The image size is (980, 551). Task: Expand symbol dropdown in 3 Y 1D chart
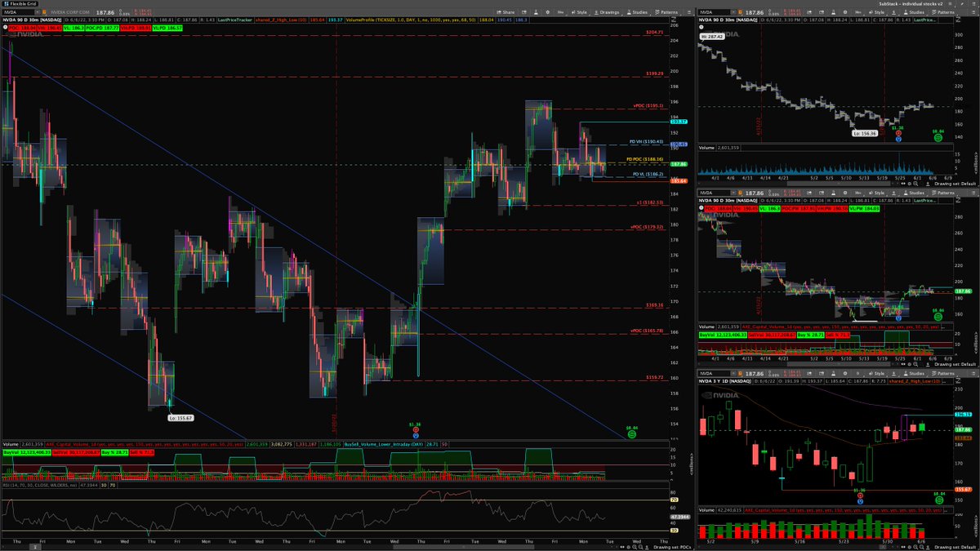pos(733,374)
